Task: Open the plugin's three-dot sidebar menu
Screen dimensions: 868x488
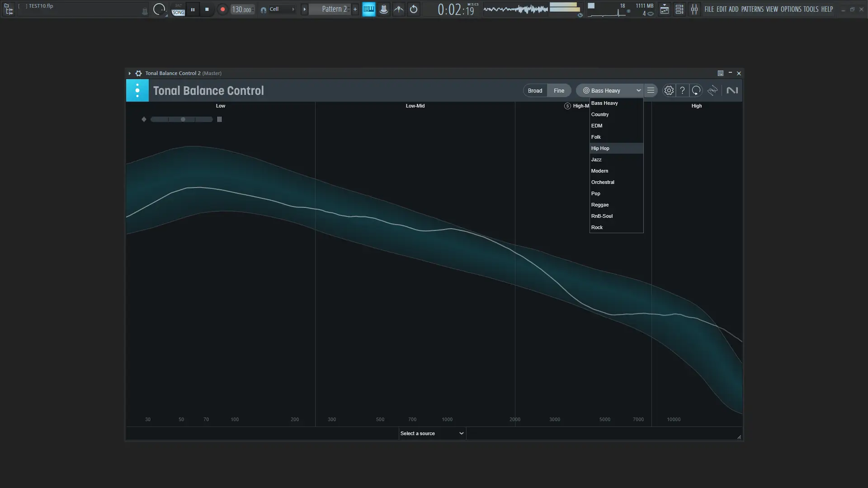Action: (x=137, y=90)
